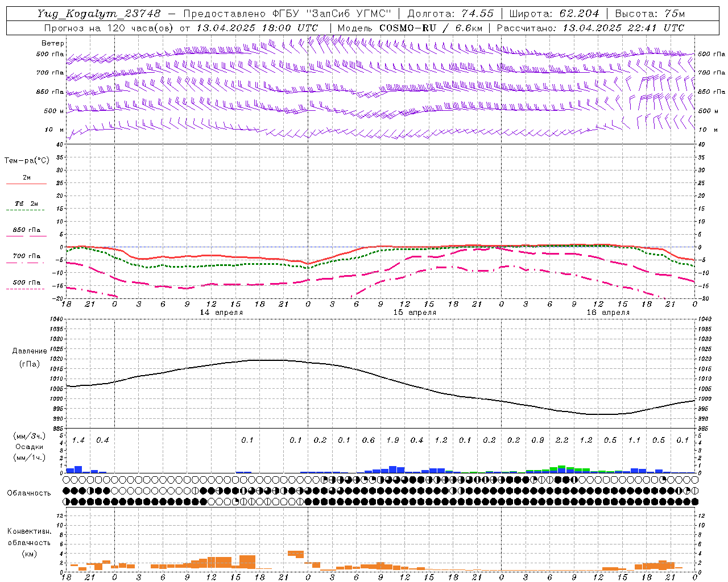Click the 0.6 precipitation value
This screenshot has height=582, width=728.
tap(369, 440)
